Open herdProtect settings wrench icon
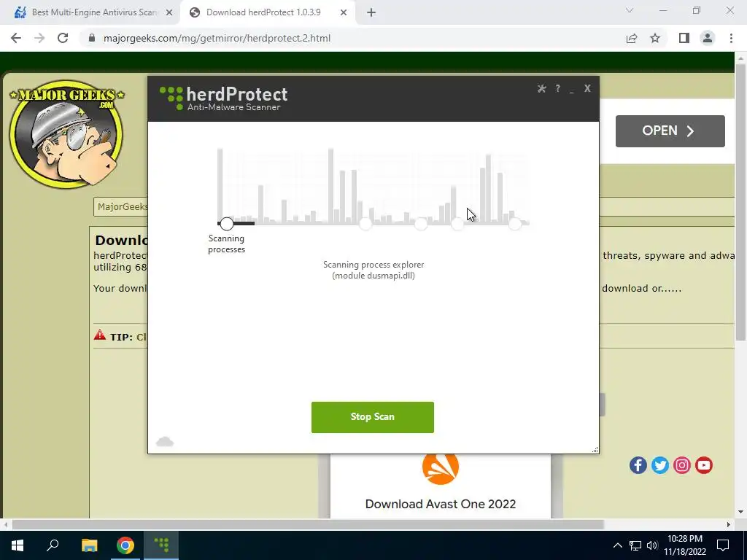 541,88
